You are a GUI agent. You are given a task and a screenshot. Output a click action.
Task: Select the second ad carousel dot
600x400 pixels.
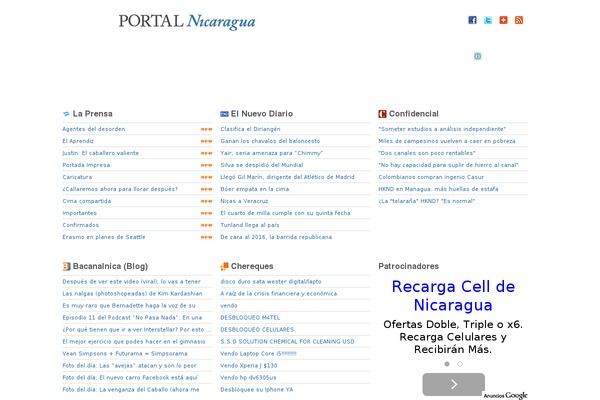point(460,364)
